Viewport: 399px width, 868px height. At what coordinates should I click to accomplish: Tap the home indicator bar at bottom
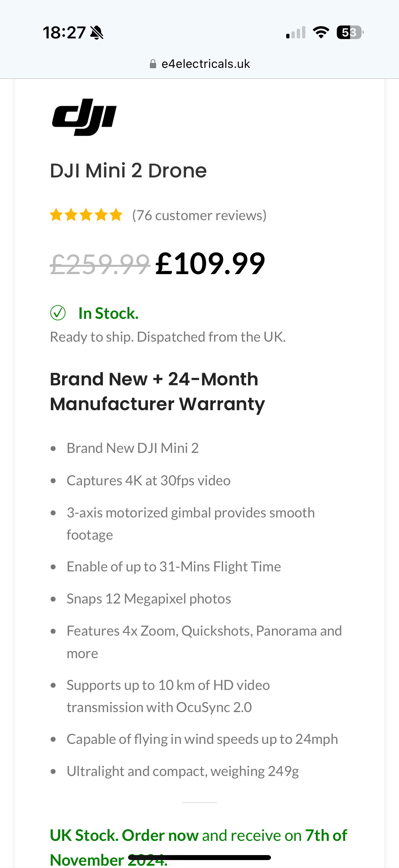(x=199, y=857)
